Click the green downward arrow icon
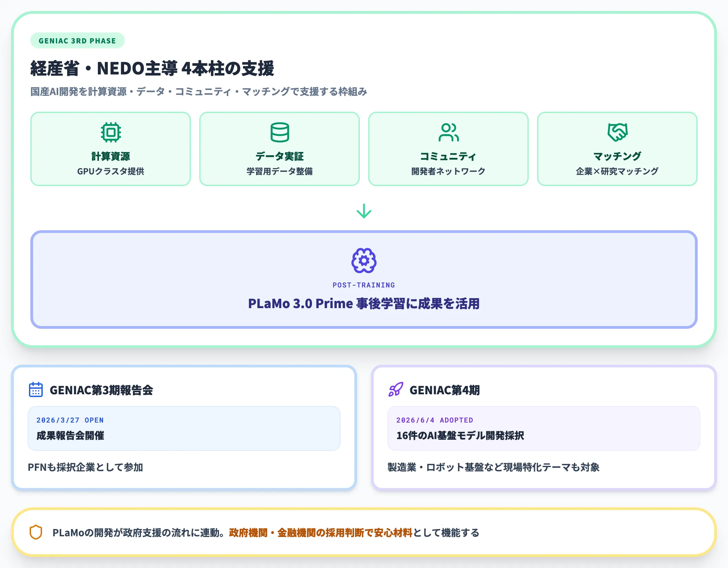This screenshot has width=728, height=568. 364,211
